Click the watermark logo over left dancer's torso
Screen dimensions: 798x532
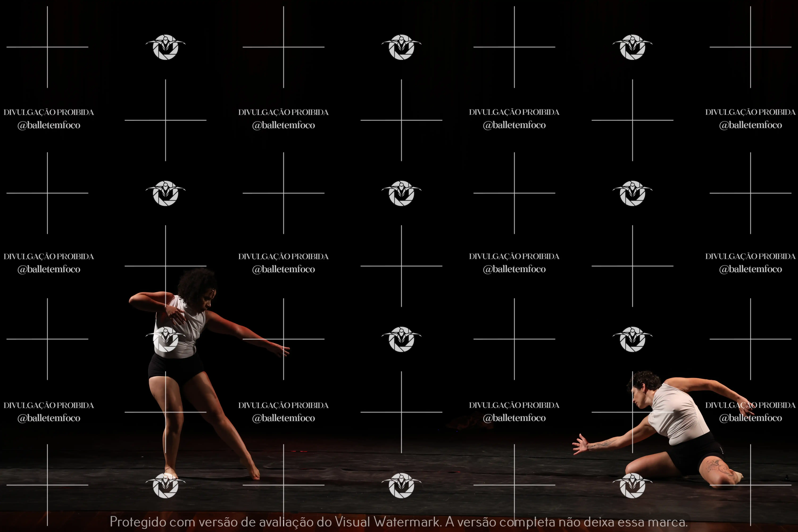point(166,339)
